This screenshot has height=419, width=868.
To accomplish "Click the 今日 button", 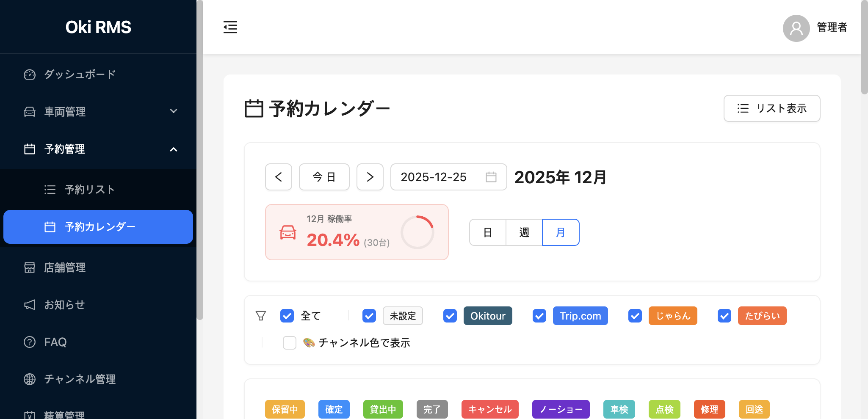I will [x=324, y=177].
